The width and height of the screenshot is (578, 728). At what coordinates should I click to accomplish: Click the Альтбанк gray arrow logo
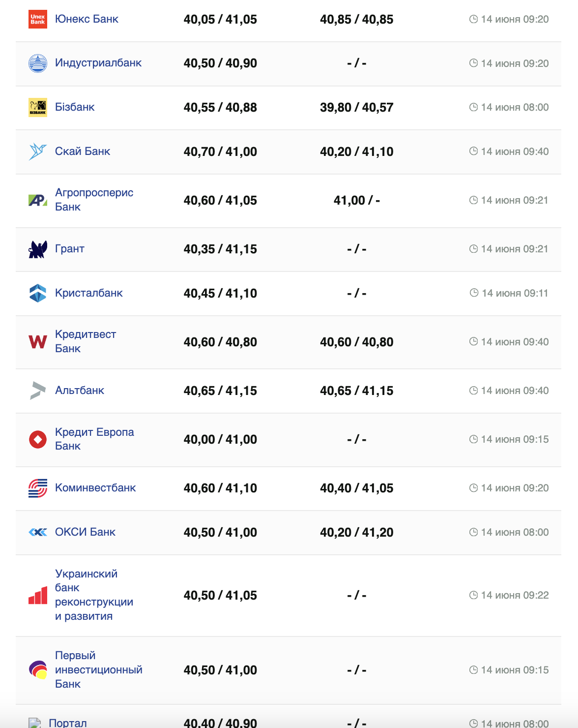38,391
